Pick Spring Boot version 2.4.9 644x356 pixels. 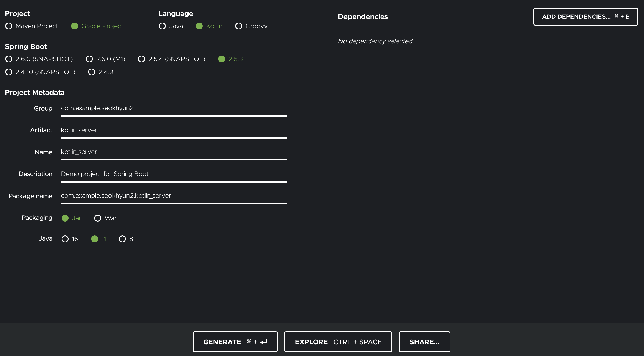tap(92, 72)
